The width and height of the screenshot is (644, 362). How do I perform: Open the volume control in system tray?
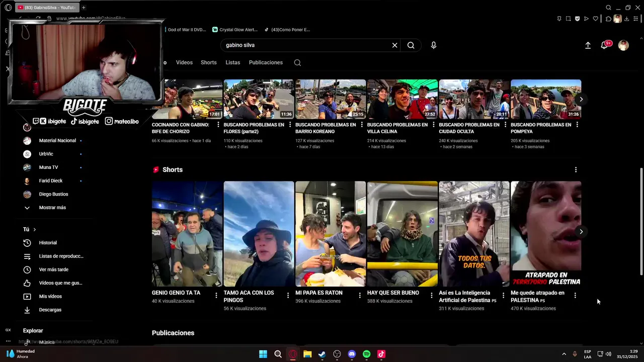pyautogui.click(x=608, y=354)
